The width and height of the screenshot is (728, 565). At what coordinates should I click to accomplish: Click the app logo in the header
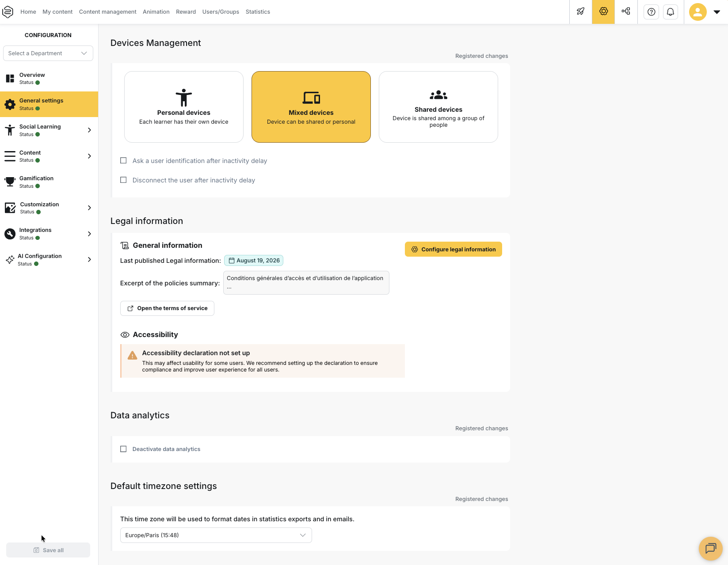tap(8, 12)
